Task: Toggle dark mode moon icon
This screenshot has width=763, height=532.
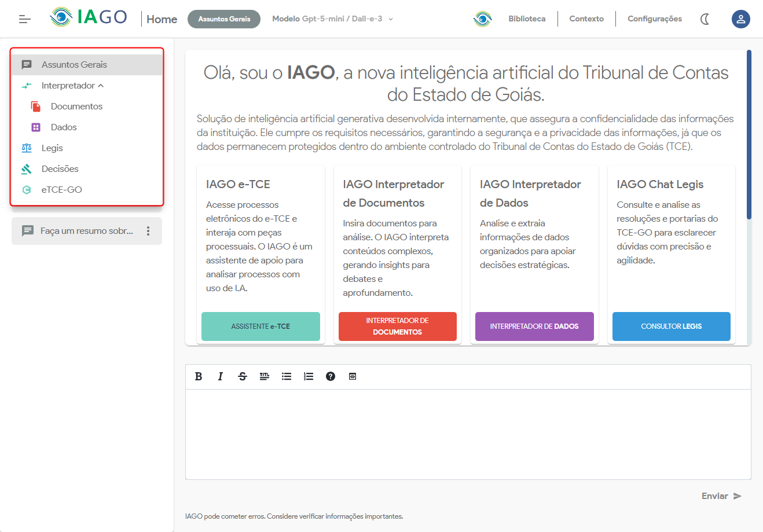Action: (705, 19)
